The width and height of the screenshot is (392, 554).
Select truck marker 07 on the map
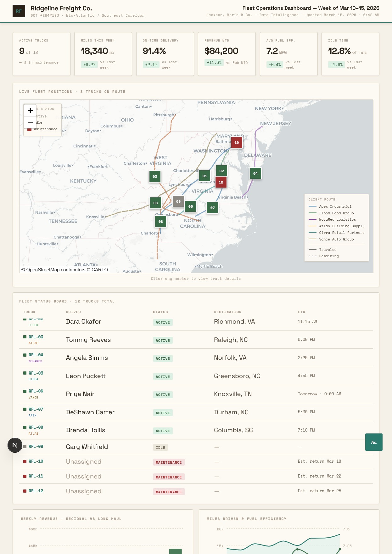tap(213, 208)
